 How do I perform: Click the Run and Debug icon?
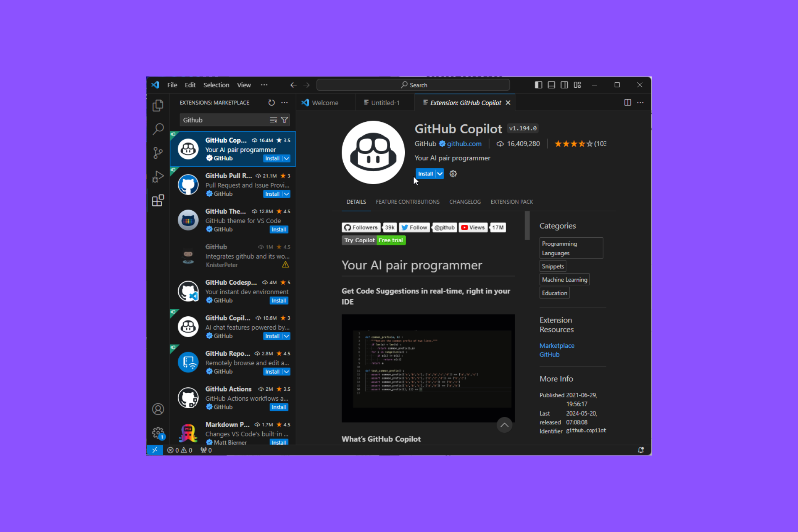[158, 176]
